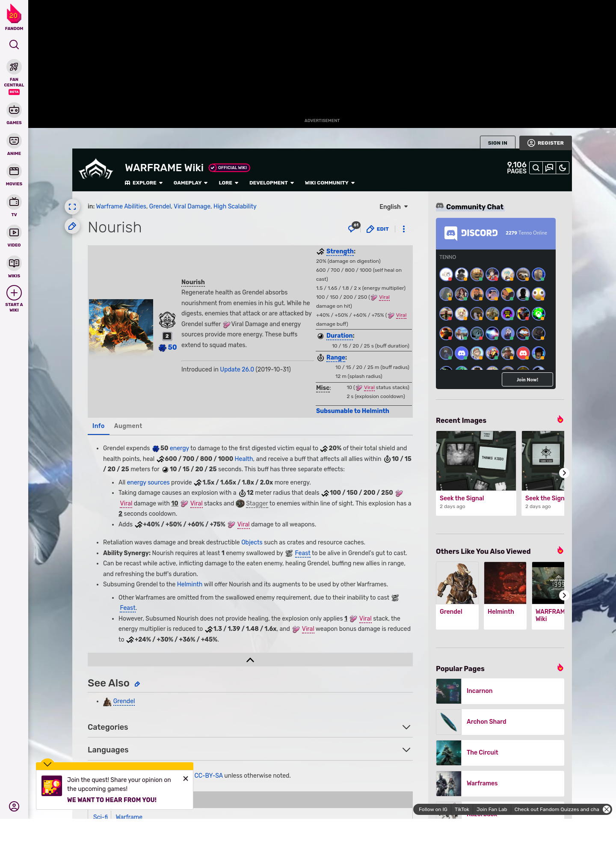Open the Helminth recommended card

[x=505, y=595]
